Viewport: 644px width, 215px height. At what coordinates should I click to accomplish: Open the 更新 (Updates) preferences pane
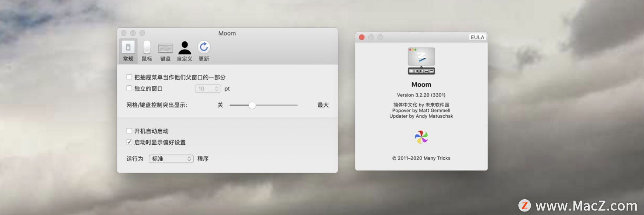tap(204, 51)
